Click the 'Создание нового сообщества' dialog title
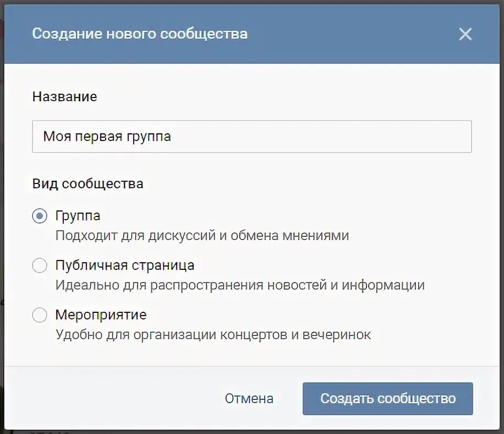Viewport: 504px width, 434px height. point(140,34)
